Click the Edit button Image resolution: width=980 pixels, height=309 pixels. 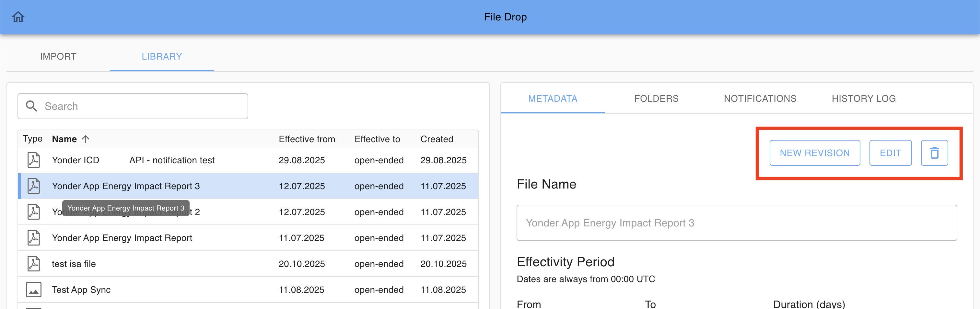click(x=890, y=153)
